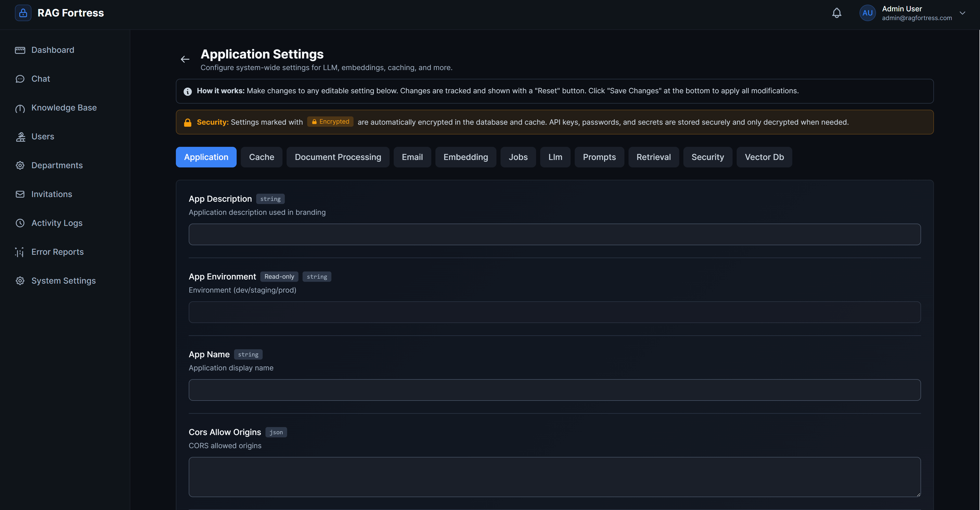Image resolution: width=980 pixels, height=510 pixels.
Task: Select the Invitations envelope icon
Action: pos(20,194)
